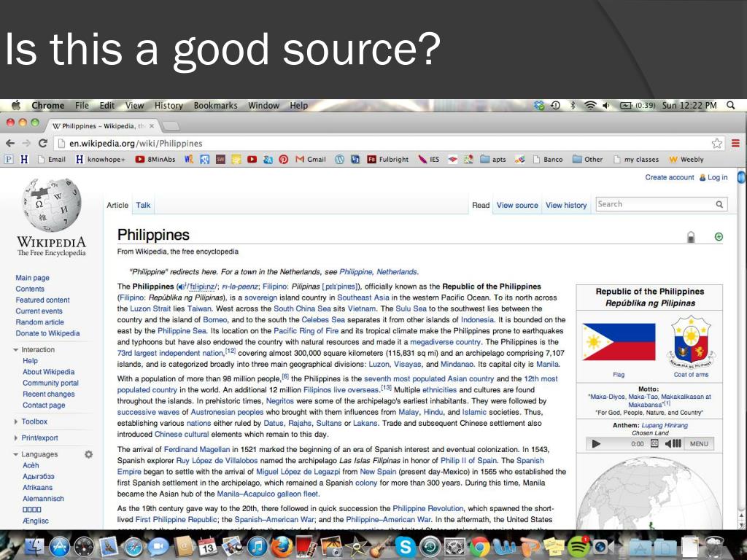Open Safari from the Dock
The width and height of the screenshot is (747, 560).
click(133, 547)
